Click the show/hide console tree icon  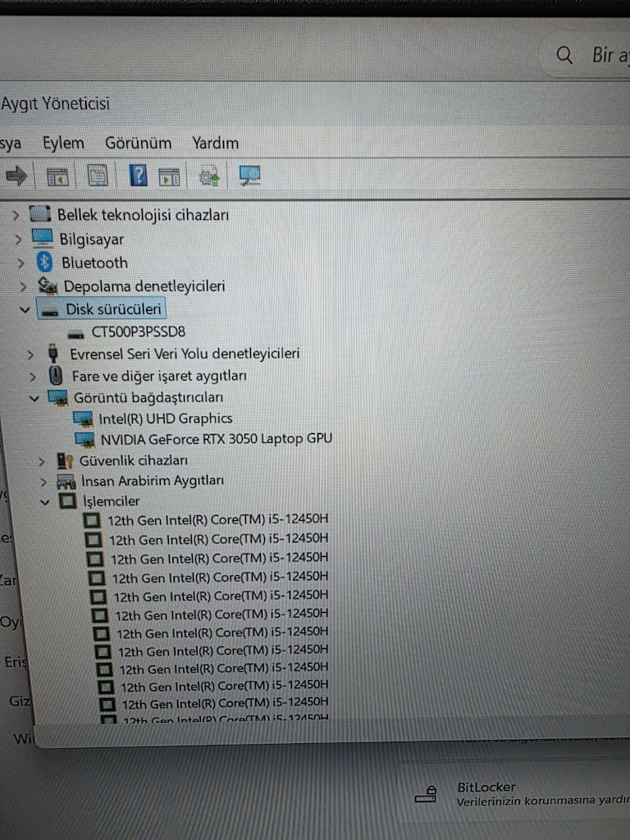(x=57, y=176)
